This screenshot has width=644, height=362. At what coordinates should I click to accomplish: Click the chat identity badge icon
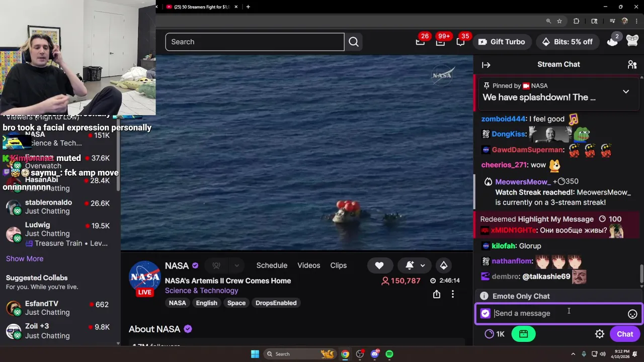pos(485,313)
